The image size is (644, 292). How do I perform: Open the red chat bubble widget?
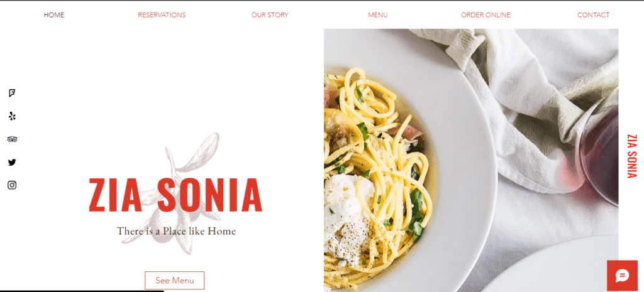(622, 276)
